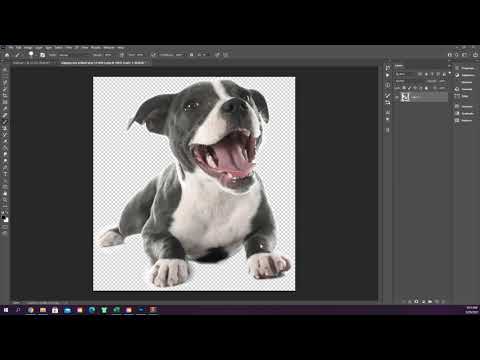This screenshot has width=480, height=360.
Task: Select the Clone Stamp tool
Action: click(5, 128)
